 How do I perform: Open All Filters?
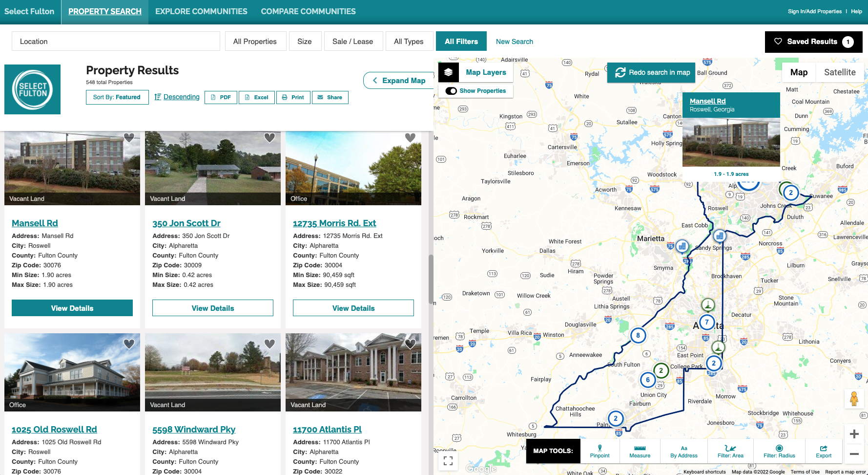(x=461, y=42)
